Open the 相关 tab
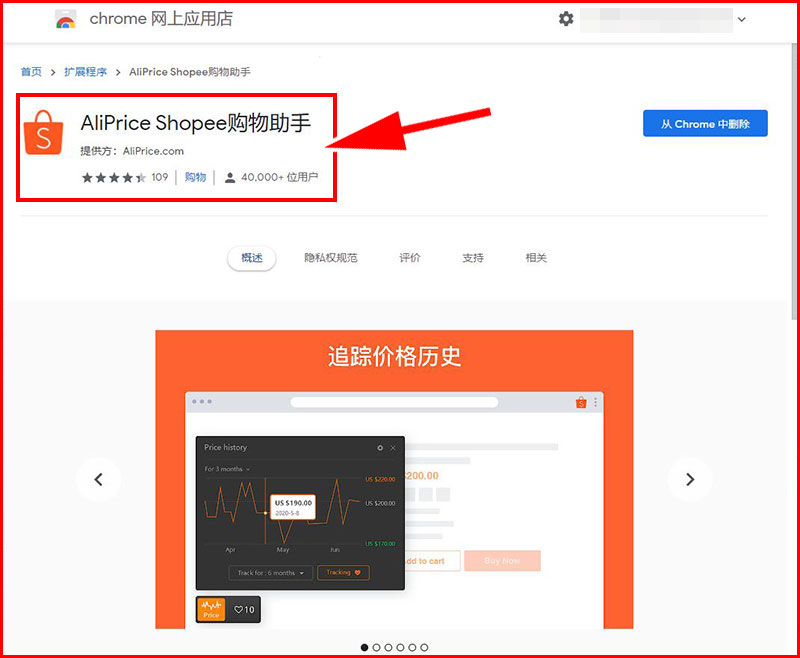 coord(536,258)
